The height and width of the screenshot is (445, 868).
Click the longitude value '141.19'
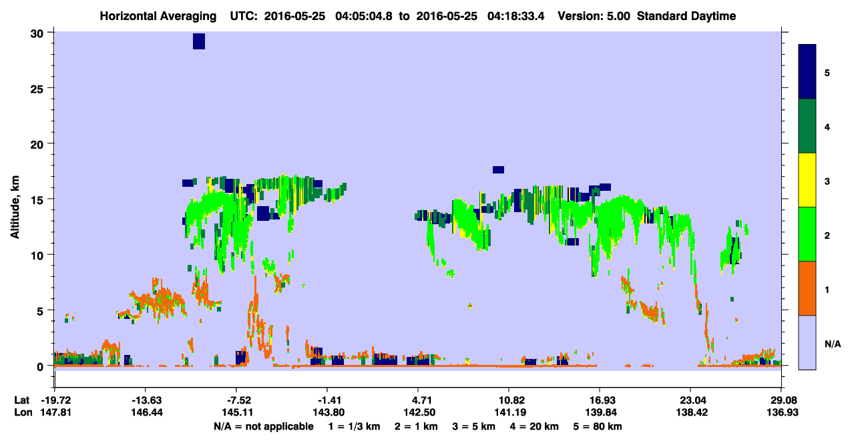click(x=509, y=413)
